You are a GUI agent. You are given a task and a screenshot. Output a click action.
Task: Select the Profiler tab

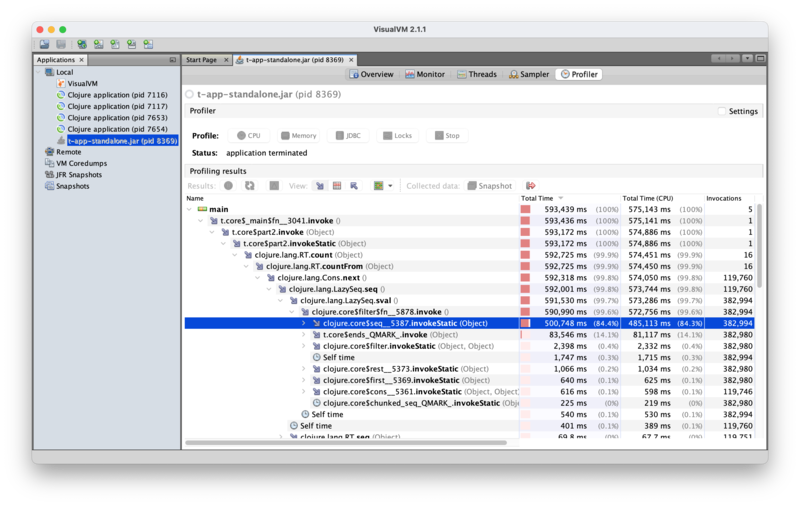(x=579, y=74)
